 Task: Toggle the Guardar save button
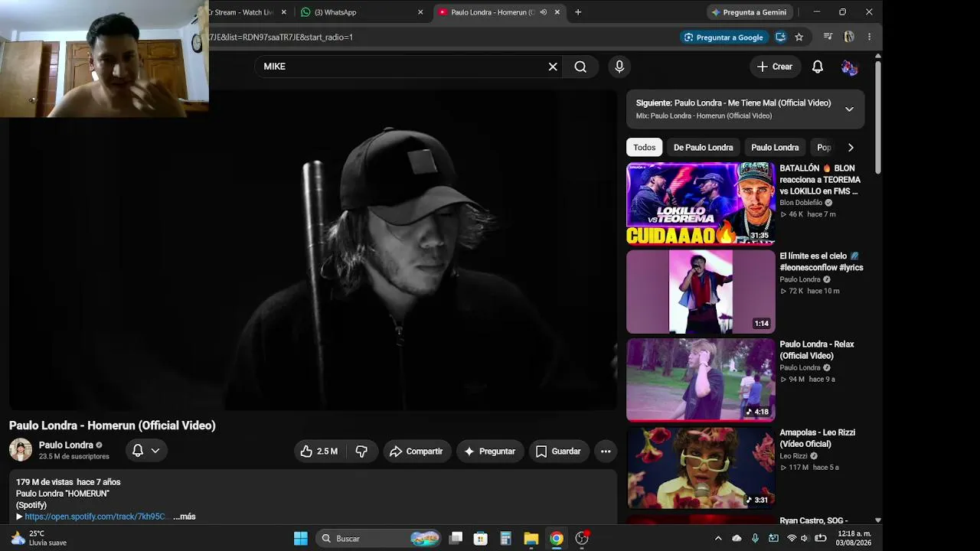point(558,452)
